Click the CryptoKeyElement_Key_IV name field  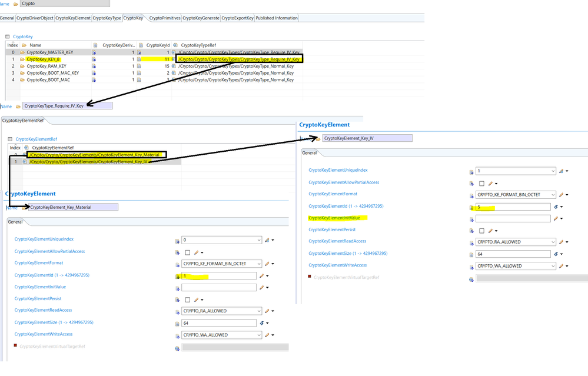(367, 138)
